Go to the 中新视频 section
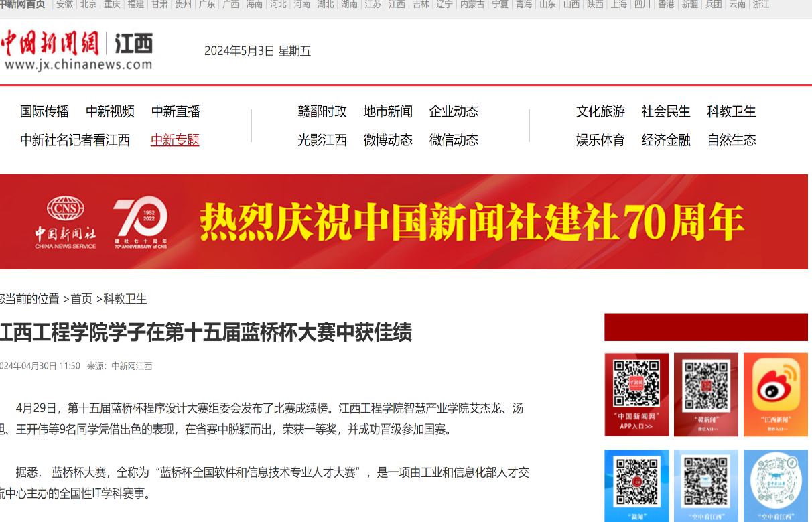812x522 pixels. 110,111
